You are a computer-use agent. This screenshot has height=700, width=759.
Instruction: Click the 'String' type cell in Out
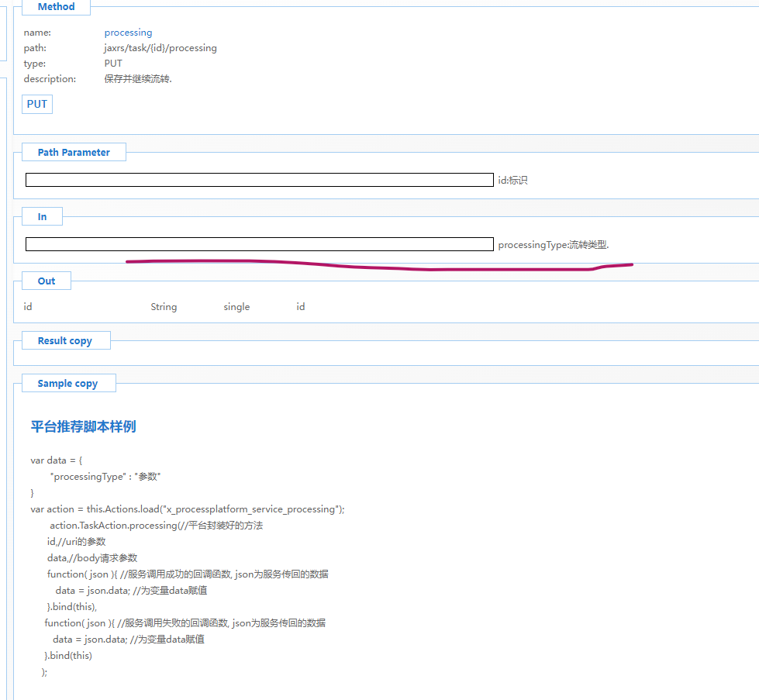pos(164,306)
